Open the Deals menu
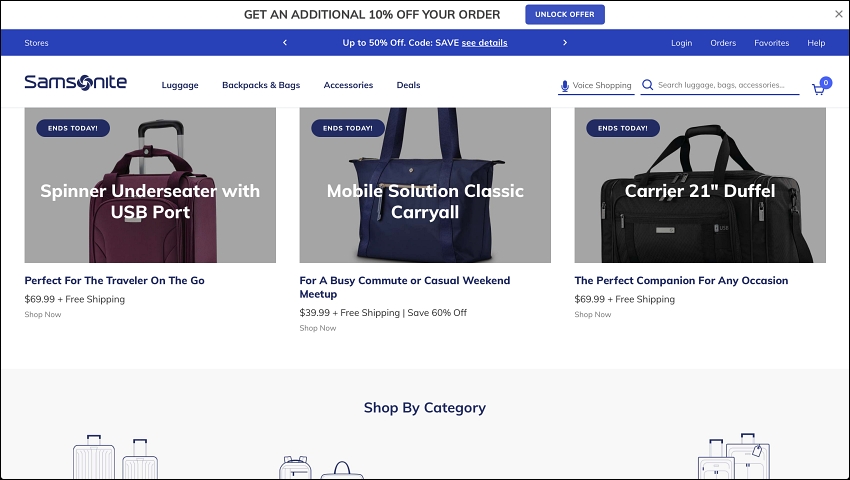Viewport: 850px width, 480px height. (x=408, y=85)
